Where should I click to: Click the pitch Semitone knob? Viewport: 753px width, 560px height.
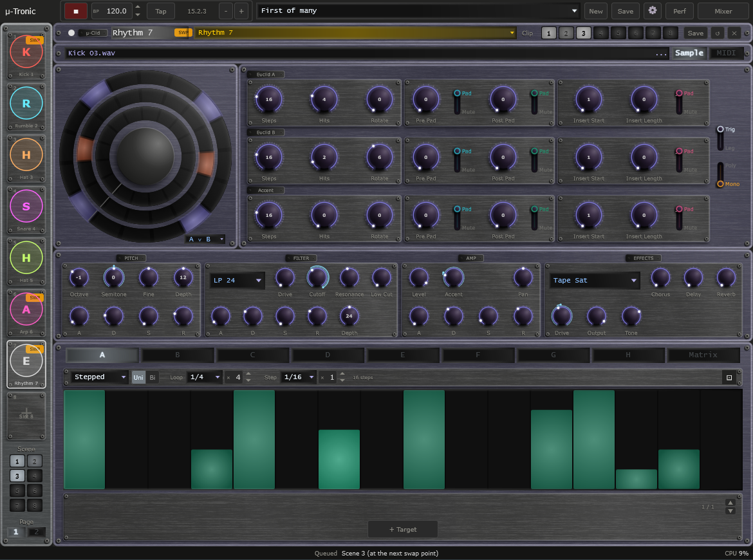(x=114, y=277)
